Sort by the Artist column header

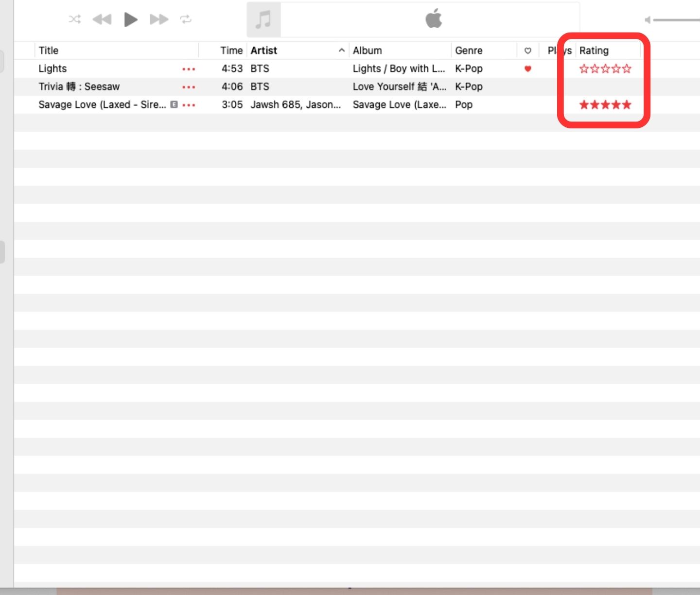tap(264, 51)
